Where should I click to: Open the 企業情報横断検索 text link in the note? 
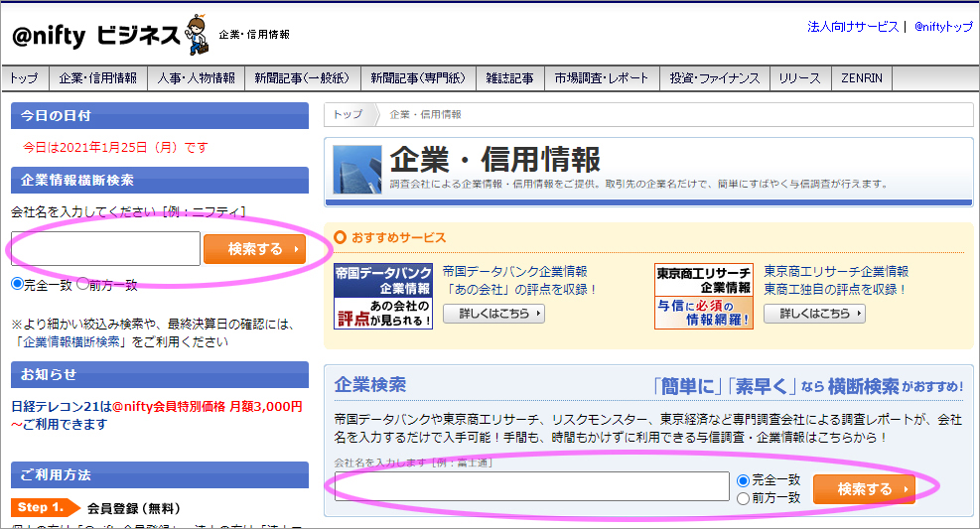tap(71, 341)
